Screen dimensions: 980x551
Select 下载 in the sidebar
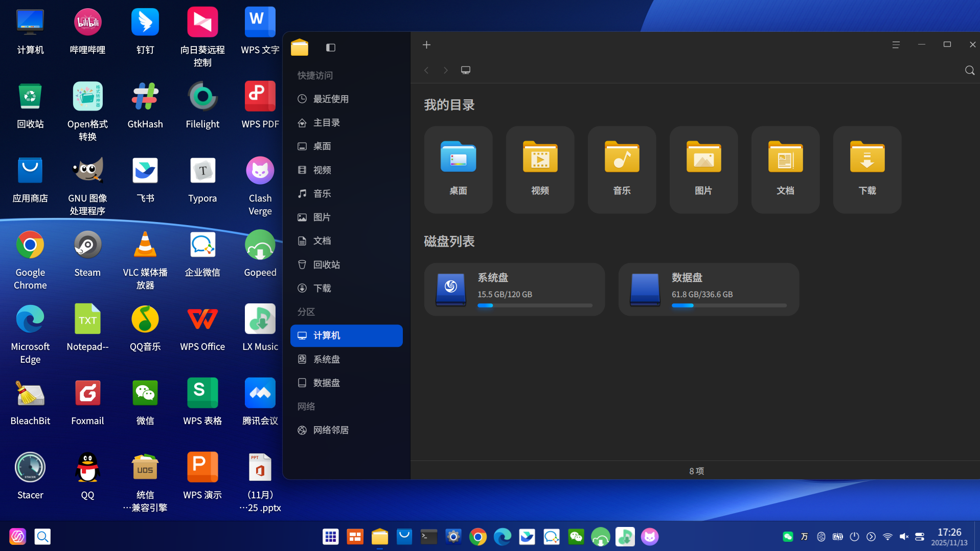pos(347,288)
